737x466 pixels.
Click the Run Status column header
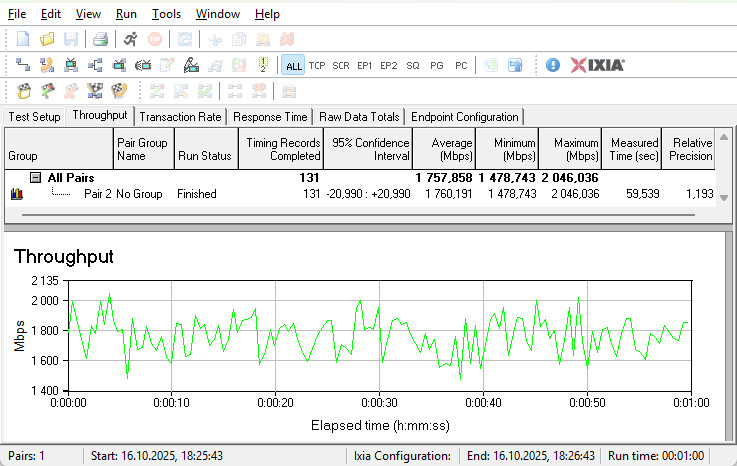[204, 156]
